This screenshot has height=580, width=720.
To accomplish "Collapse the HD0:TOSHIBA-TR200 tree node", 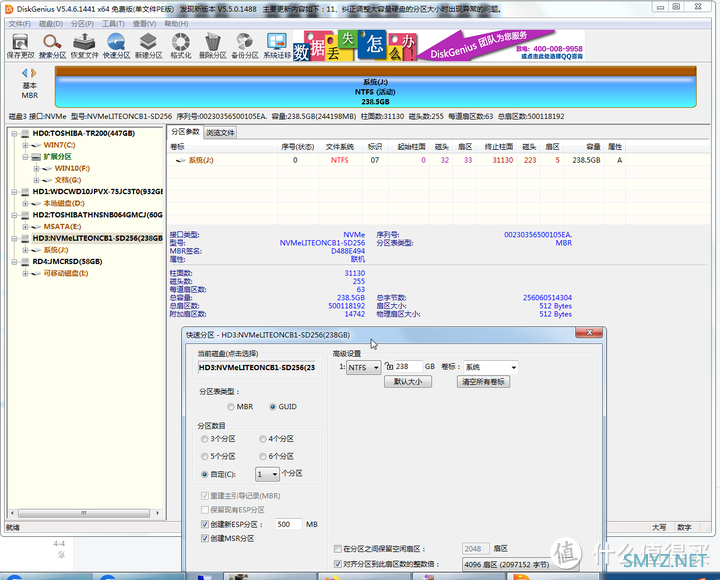I will (14, 134).
